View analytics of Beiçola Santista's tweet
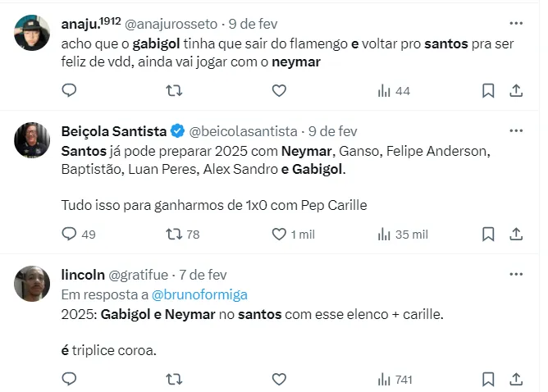The width and height of the screenshot is (548, 392). 384,234
